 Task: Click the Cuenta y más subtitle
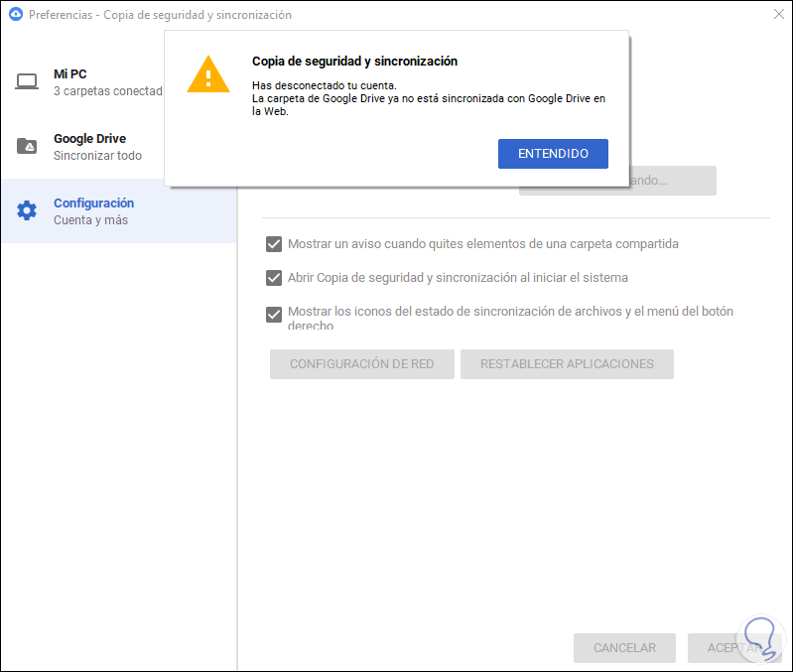pos(90,220)
